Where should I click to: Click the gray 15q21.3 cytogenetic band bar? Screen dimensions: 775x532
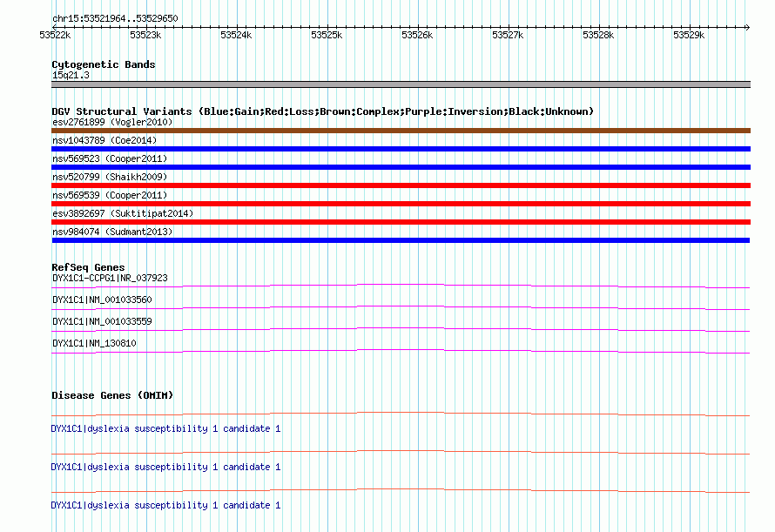click(401, 84)
